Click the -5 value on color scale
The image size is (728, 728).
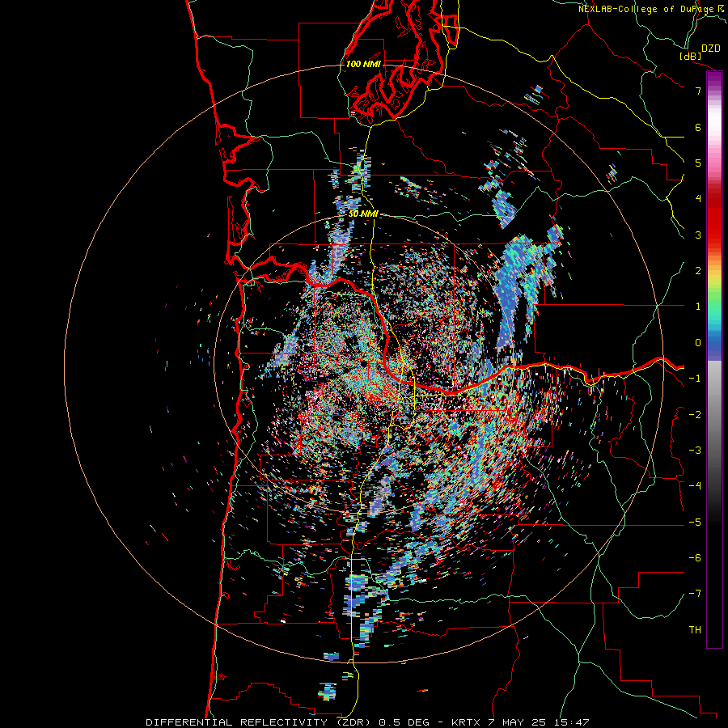coord(695,523)
